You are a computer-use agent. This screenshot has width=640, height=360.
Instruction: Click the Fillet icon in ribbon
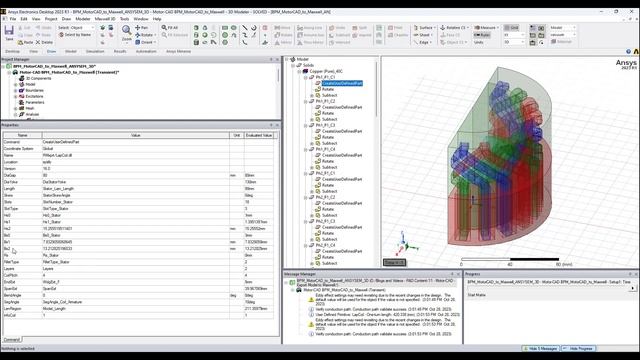point(391,27)
